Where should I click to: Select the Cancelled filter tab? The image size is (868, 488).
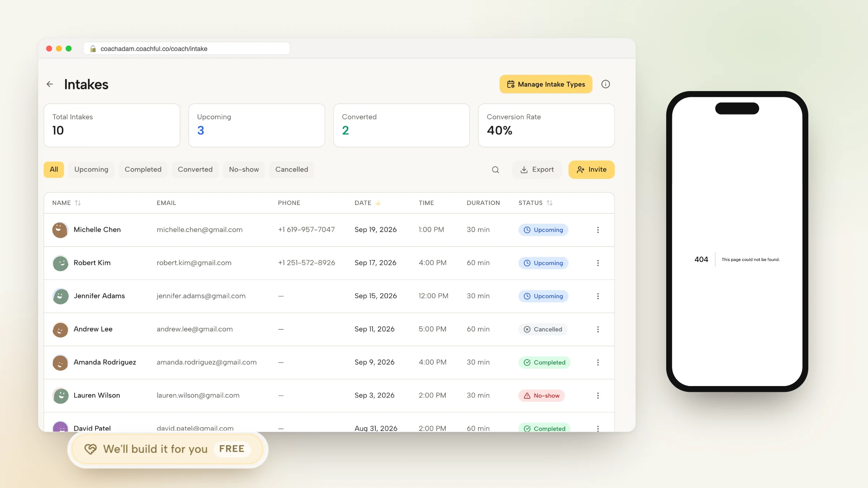point(292,170)
